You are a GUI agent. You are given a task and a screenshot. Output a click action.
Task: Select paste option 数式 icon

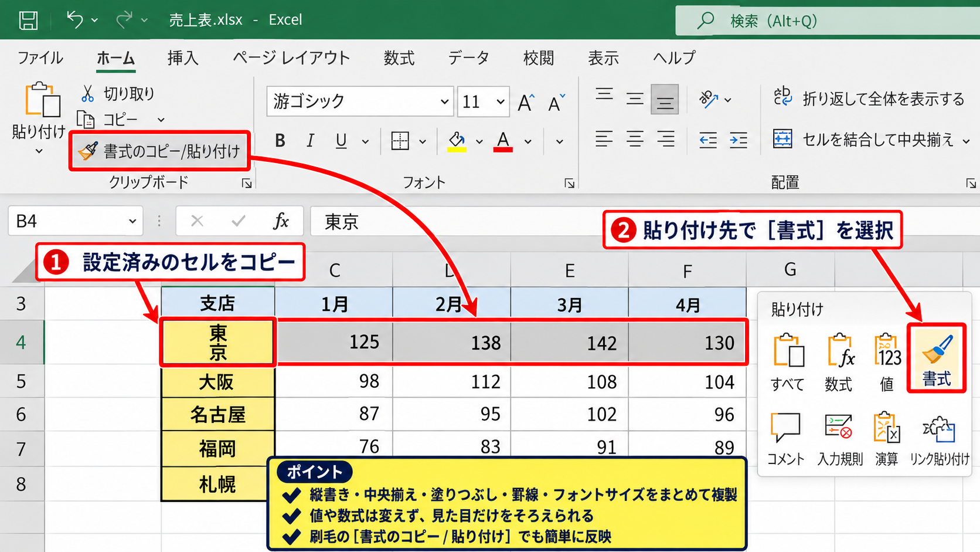(x=839, y=362)
